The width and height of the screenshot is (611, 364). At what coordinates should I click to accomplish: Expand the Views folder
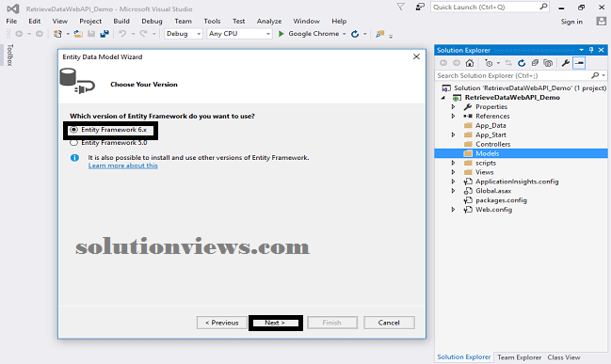(x=453, y=172)
